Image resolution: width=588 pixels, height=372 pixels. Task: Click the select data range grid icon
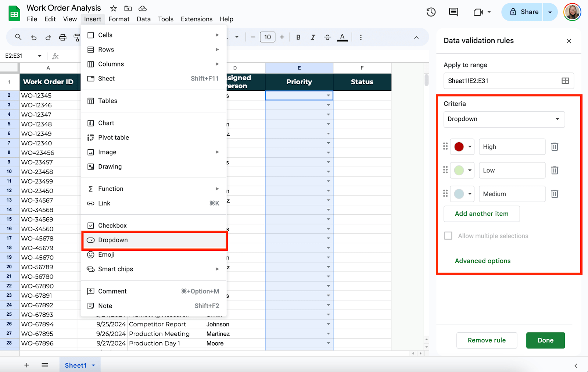coord(565,81)
